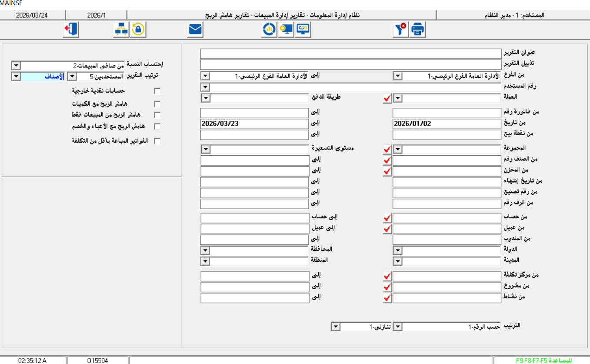The image size is (590, 364).
Task: Toggle the red checkmark next to العملة field
Action: [x=387, y=98]
